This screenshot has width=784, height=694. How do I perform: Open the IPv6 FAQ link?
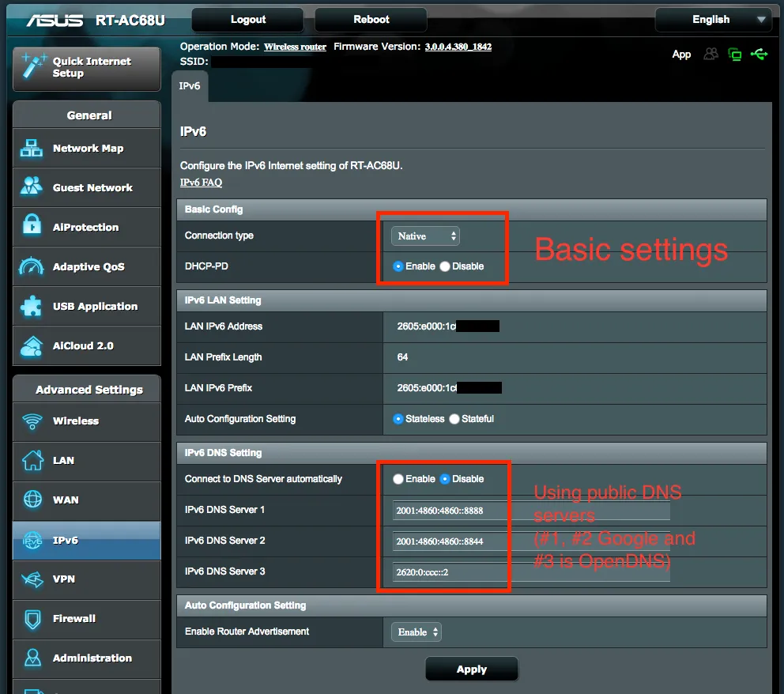201,183
